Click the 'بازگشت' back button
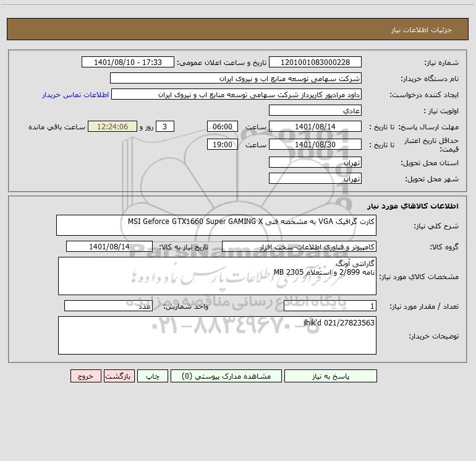Screen dimensions: 476x461 pyautogui.click(x=119, y=376)
